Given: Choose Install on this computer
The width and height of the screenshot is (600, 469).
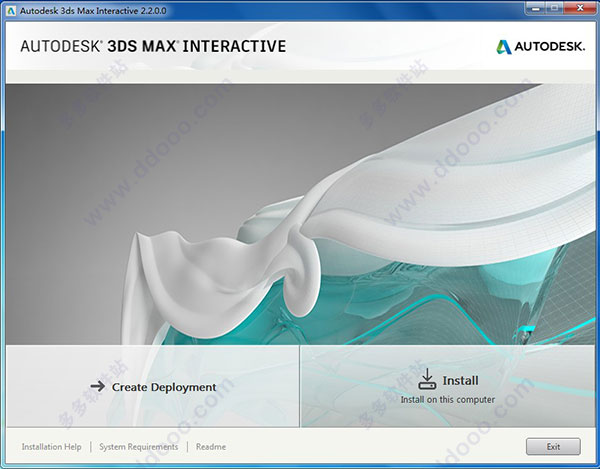Looking at the screenshot, I should [x=448, y=386].
